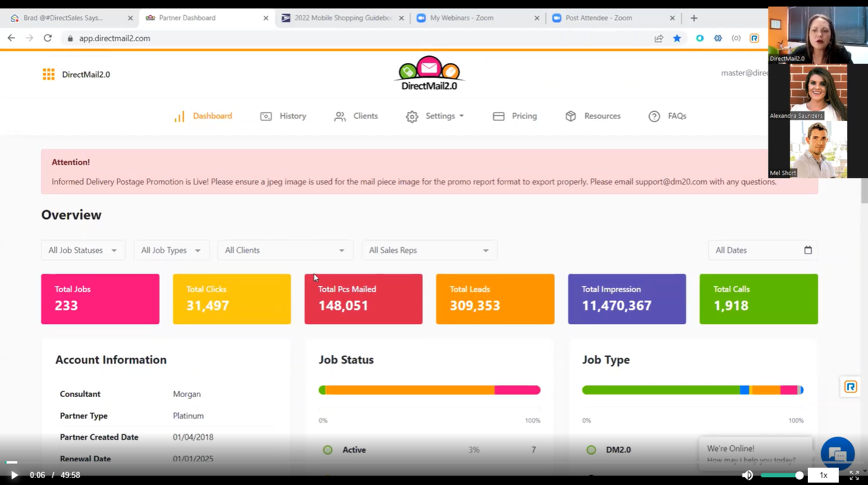Click the browser forward arrow
868x485 pixels.
click(29, 38)
